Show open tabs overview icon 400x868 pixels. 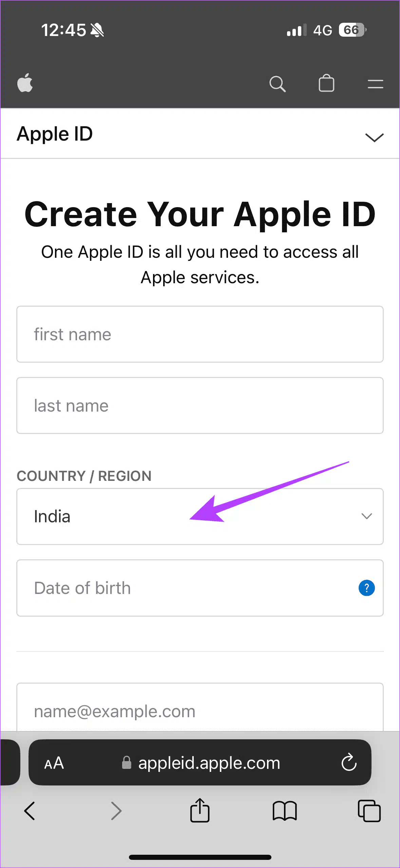(x=369, y=811)
